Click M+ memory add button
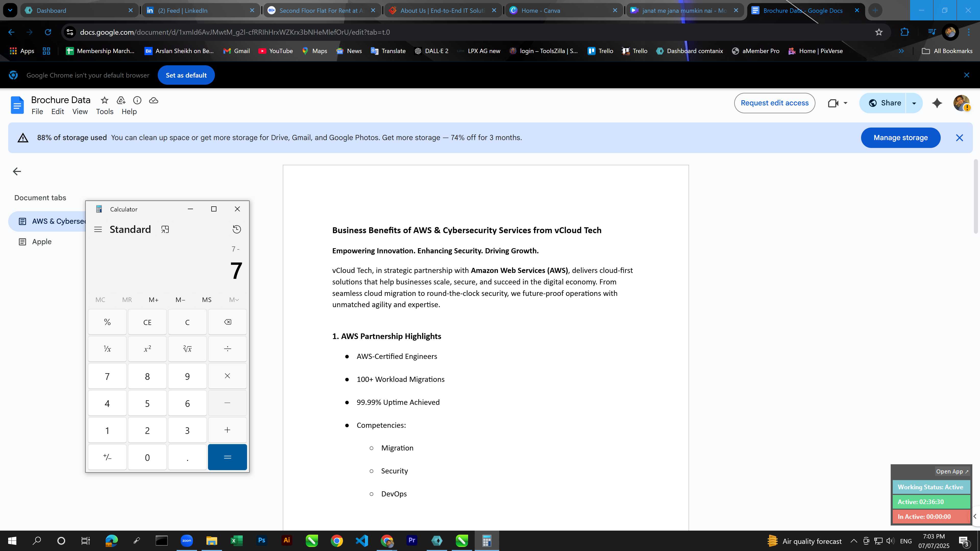 click(x=153, y=300)
